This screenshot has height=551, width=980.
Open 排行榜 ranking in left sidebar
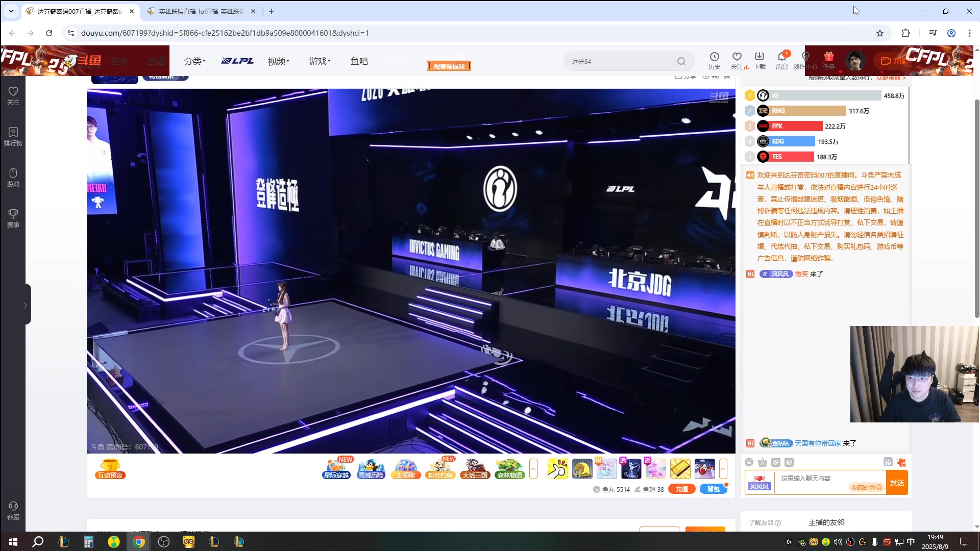(x=13, y=136)
